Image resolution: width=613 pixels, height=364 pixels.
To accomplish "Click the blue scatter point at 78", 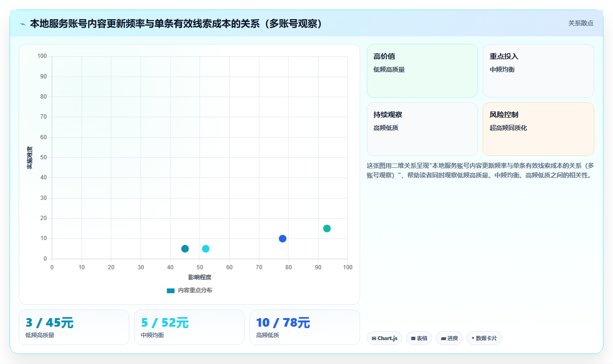I will pyautogui.click(x=283, y=239).
